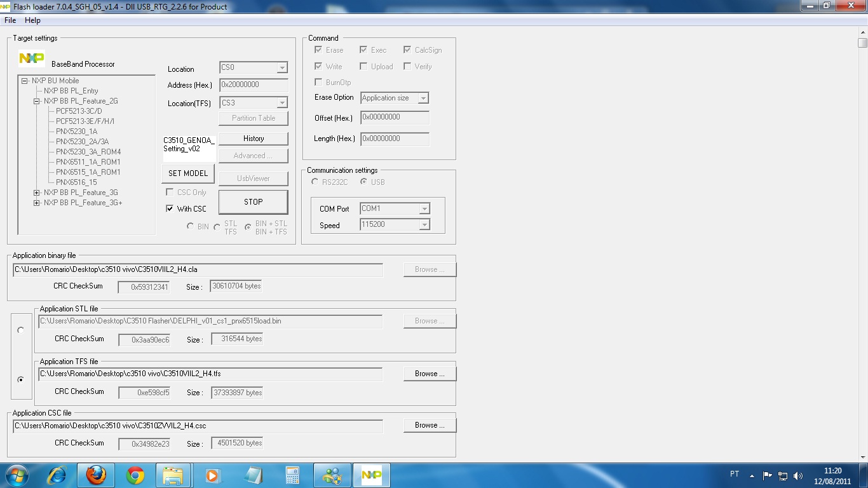Browse for the Application TFS file
Screen dimensions: 868x488
(430, 374)
